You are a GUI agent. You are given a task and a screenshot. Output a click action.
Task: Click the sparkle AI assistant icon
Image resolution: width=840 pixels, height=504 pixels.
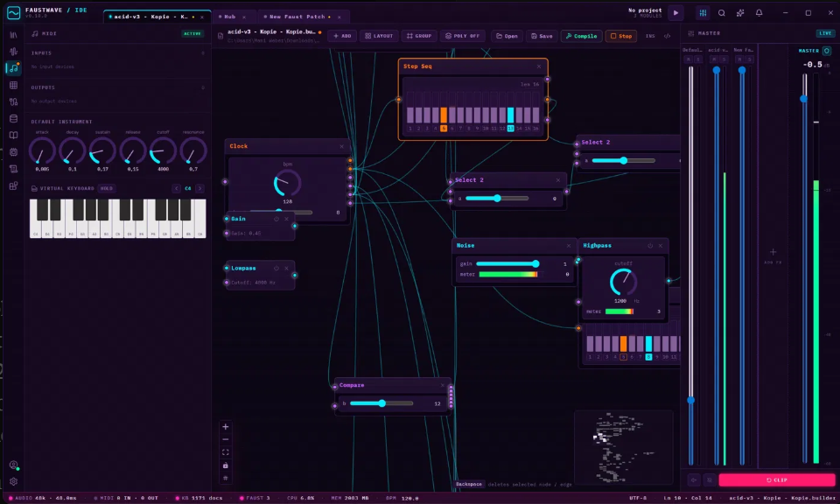[x=740, y=13]
